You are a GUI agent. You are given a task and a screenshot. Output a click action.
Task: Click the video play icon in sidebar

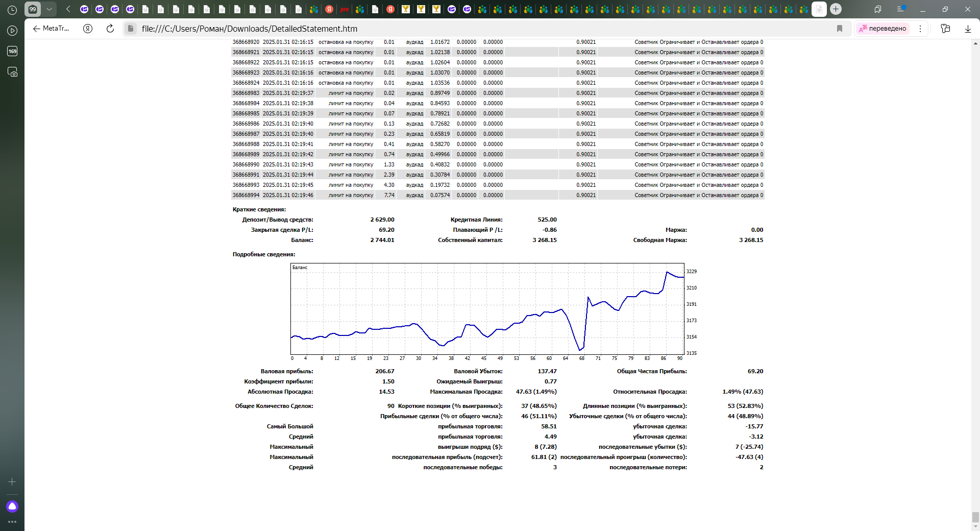point(12,31)
